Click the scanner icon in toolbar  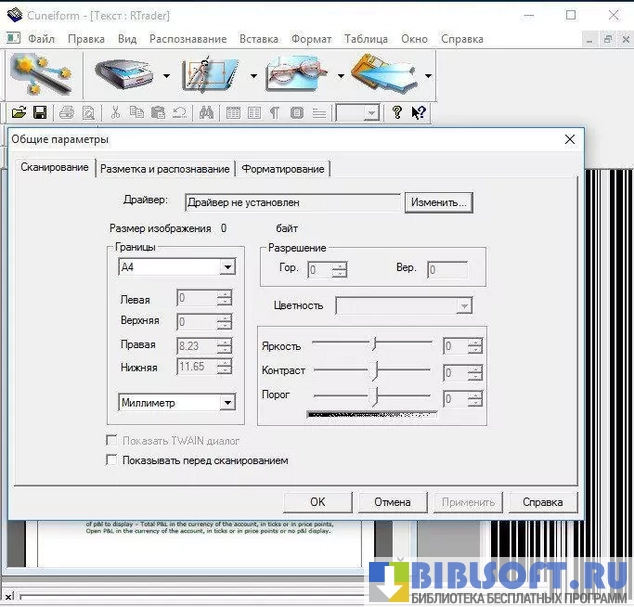pyautogui.click(x=123, y=73)
